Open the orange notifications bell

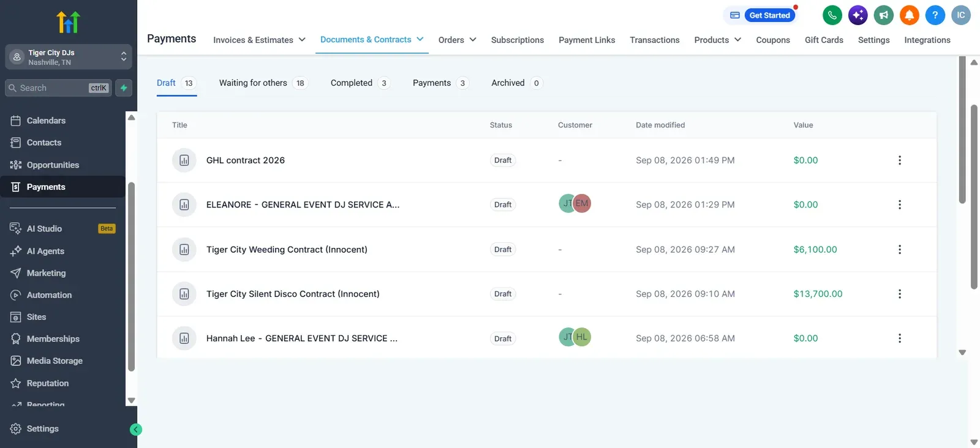[909, 15]
